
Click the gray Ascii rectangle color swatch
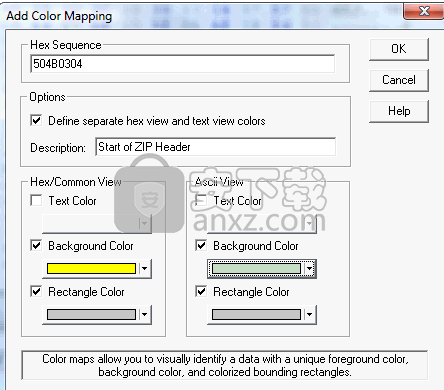[256, 314]
